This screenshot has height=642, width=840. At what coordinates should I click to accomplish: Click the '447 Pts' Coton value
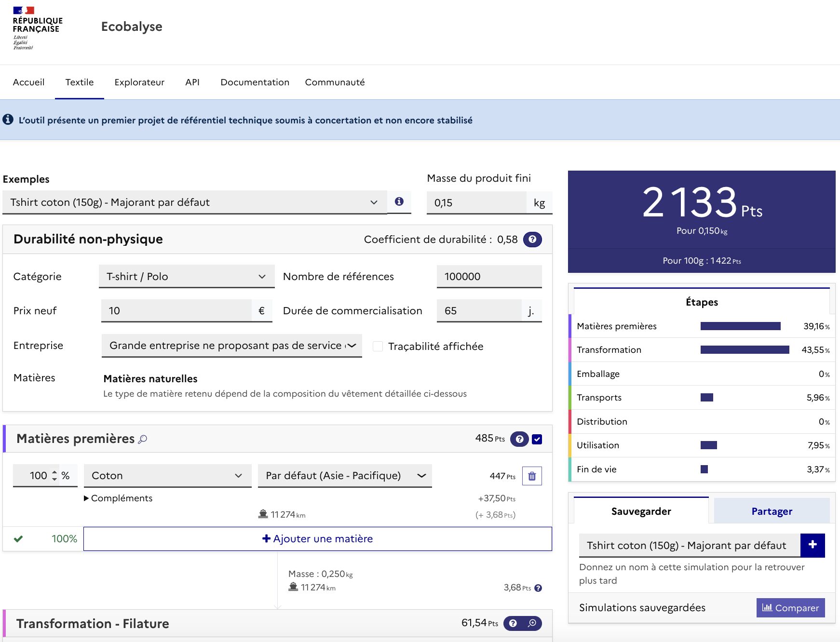click(x=502, y=476)
